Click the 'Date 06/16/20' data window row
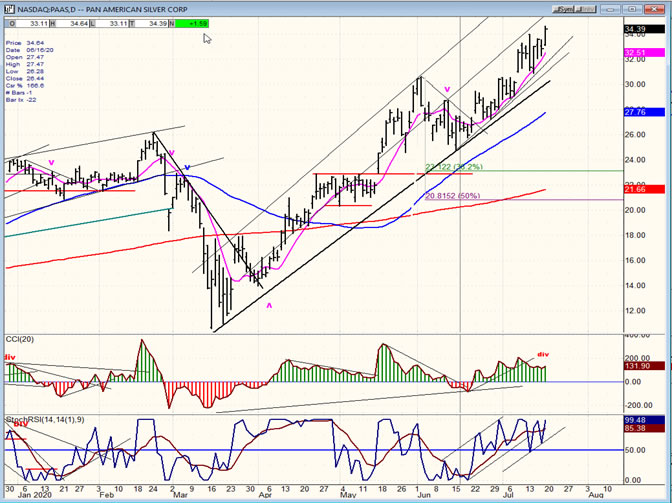Screen dimensions: 672x503 tap(30, 50)
